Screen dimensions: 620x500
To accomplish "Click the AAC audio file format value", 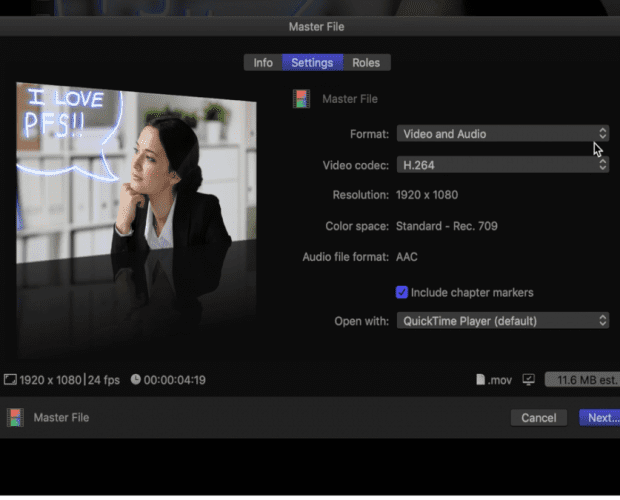I will coord(407,257).
